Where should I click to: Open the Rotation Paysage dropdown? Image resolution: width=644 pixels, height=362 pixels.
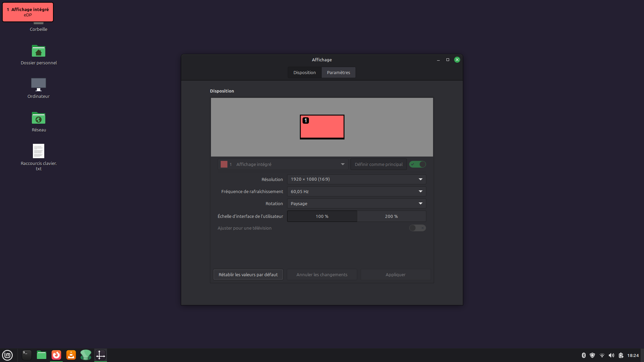357,203
